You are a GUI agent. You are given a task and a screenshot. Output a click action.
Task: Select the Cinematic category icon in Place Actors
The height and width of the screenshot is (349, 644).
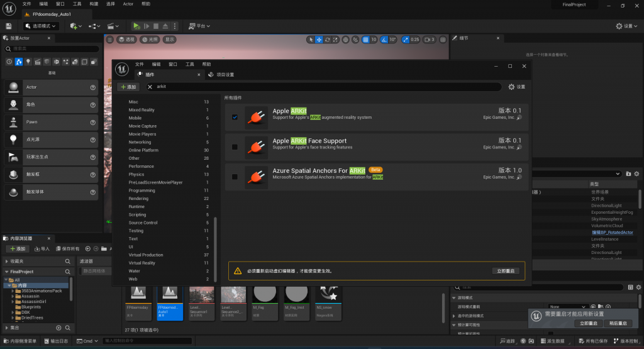pos(38,62)
